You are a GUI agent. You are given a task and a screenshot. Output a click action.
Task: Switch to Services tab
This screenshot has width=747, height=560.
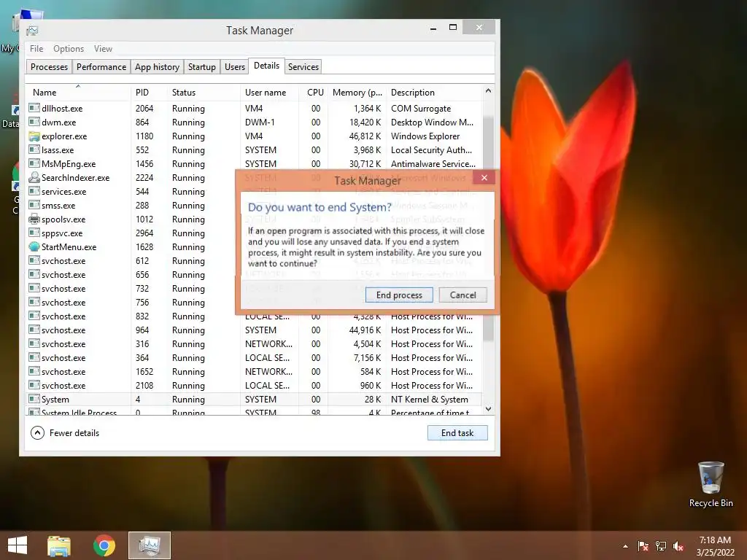pyautogui.click(x=303, y=66)
